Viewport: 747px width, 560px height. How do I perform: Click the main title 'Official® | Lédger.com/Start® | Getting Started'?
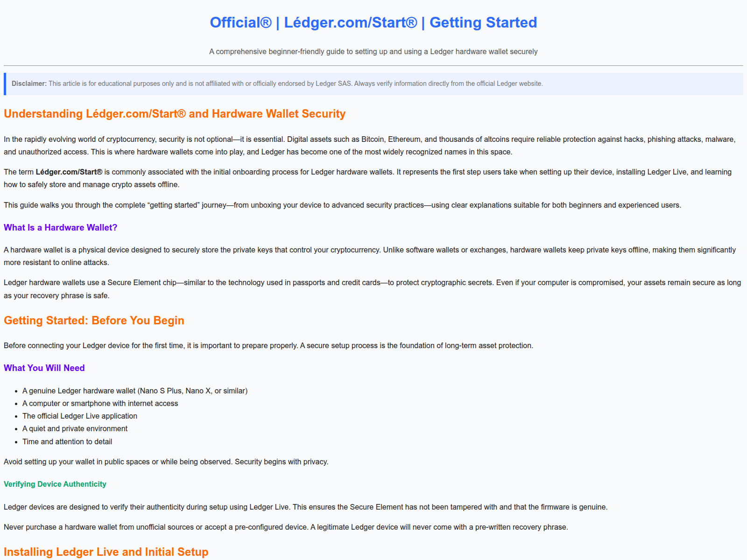373,22
